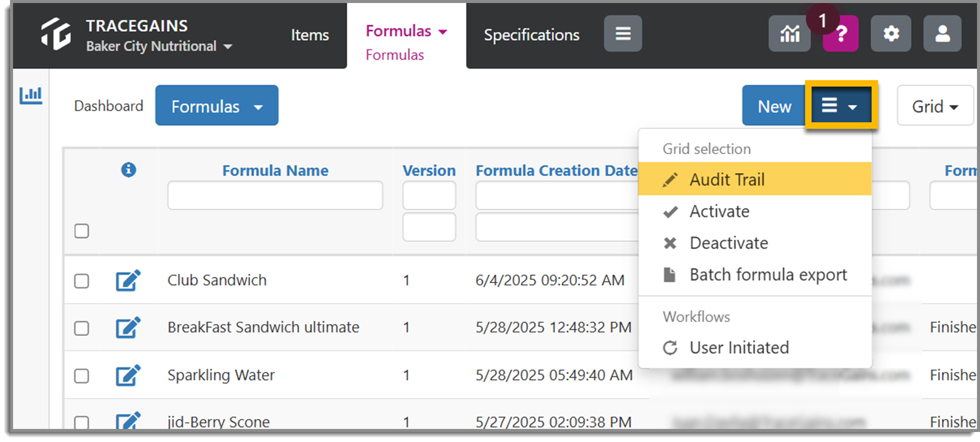Screen dimensions: 980x442
Task: Open the help question mark button
Action: click(841, 34)
